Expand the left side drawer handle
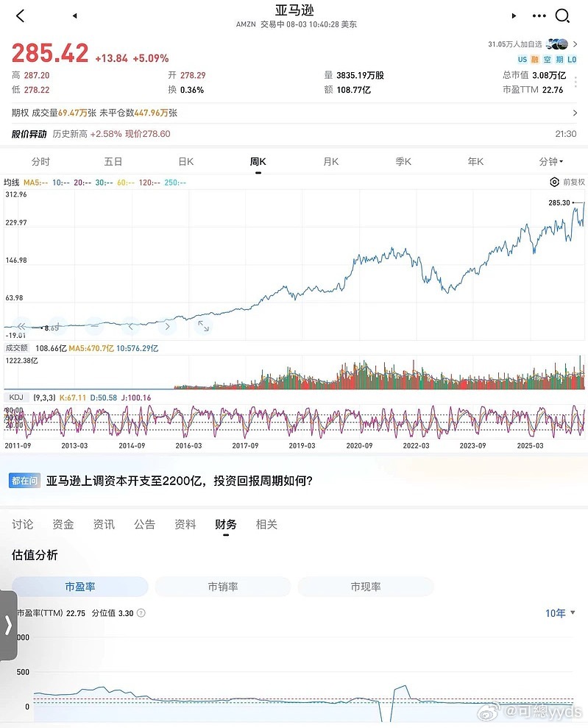588x728 pixels. tap(8, 625)
